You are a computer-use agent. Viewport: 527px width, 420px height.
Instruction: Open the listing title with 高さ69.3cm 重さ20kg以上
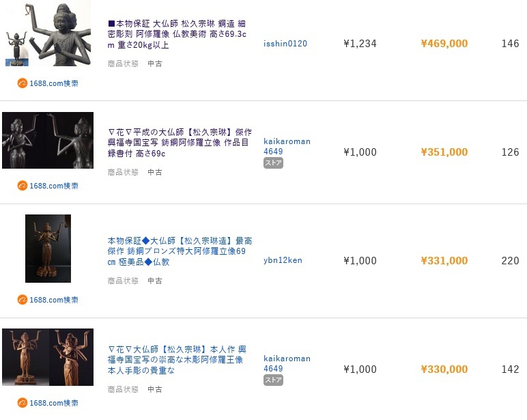(177, 34)
